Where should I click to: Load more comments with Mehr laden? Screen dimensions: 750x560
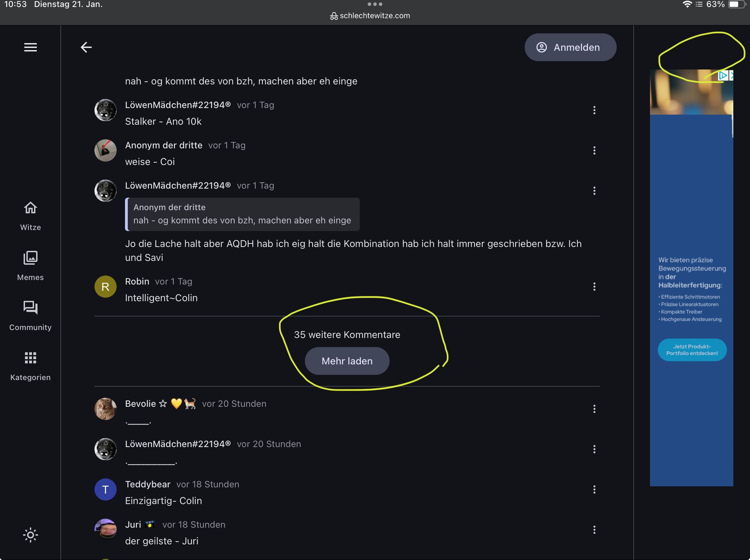pyautogui.click(x=347, y=361)
